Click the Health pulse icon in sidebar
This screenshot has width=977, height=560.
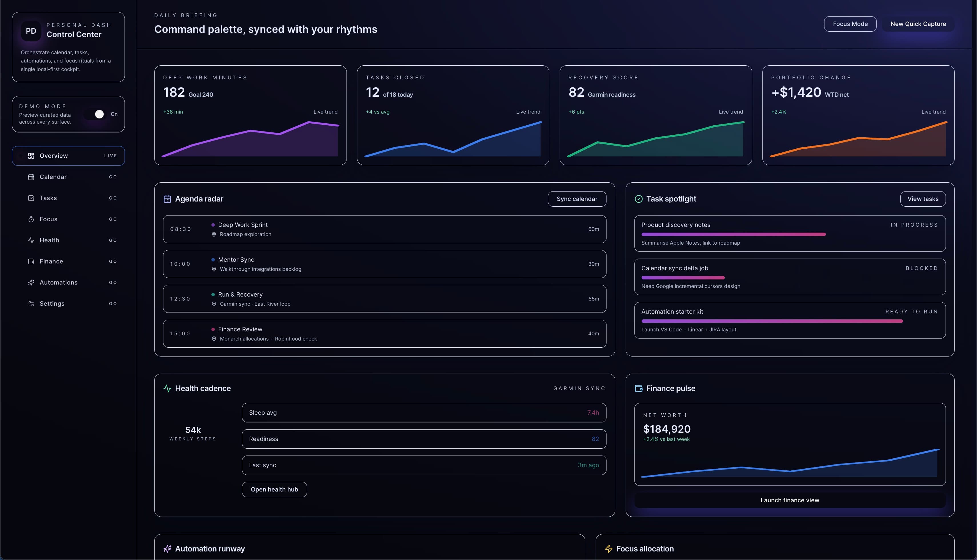point(31,240)
